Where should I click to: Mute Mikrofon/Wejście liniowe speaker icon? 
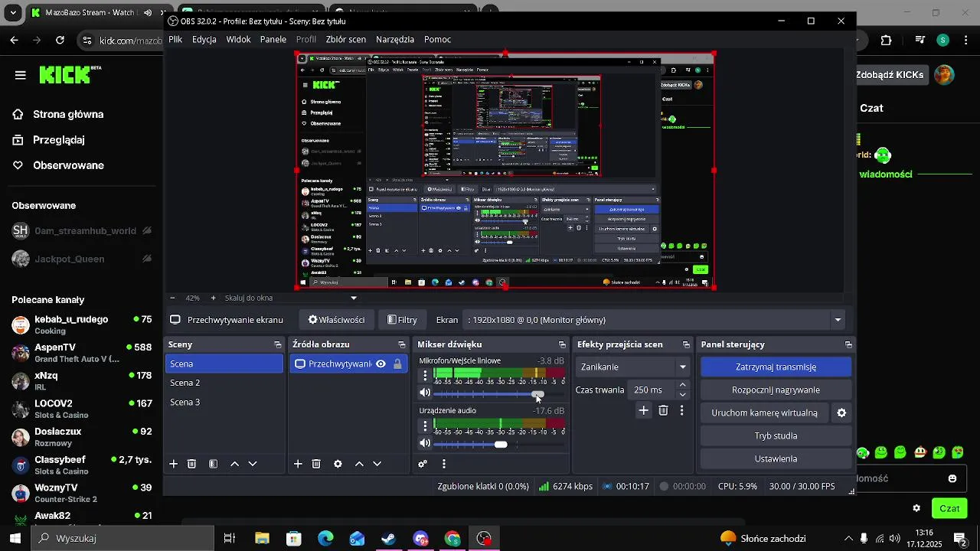[x=425, y=393]
